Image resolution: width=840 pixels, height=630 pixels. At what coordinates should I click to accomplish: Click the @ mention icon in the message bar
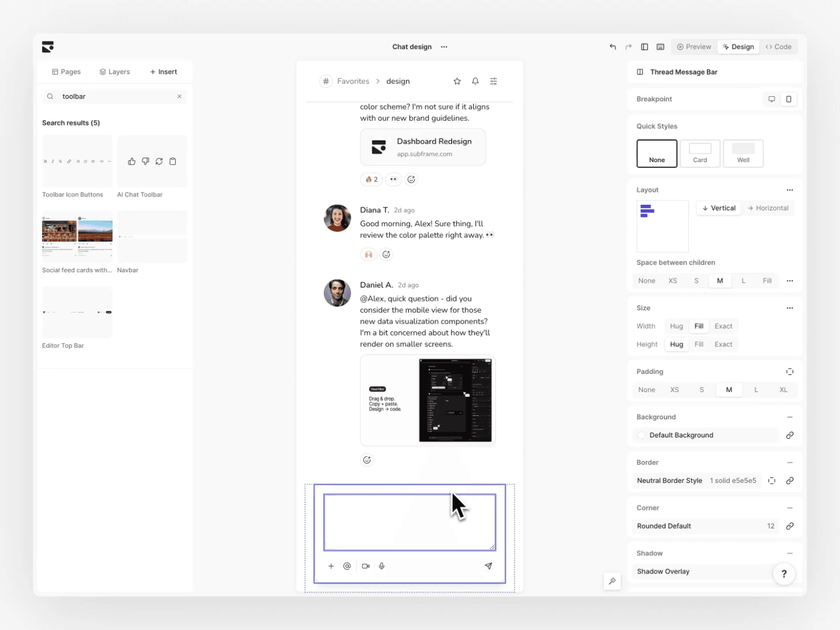347,566
